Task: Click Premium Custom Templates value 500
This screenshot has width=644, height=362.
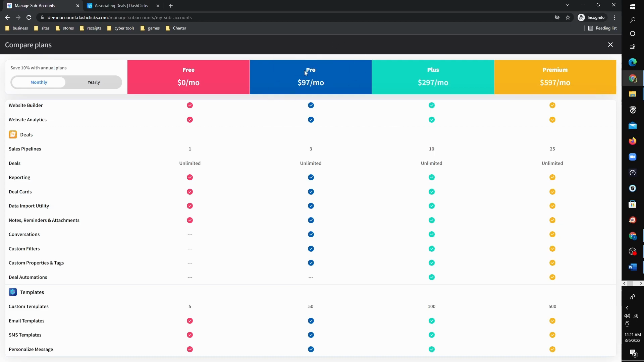Action: pos(552,306)
